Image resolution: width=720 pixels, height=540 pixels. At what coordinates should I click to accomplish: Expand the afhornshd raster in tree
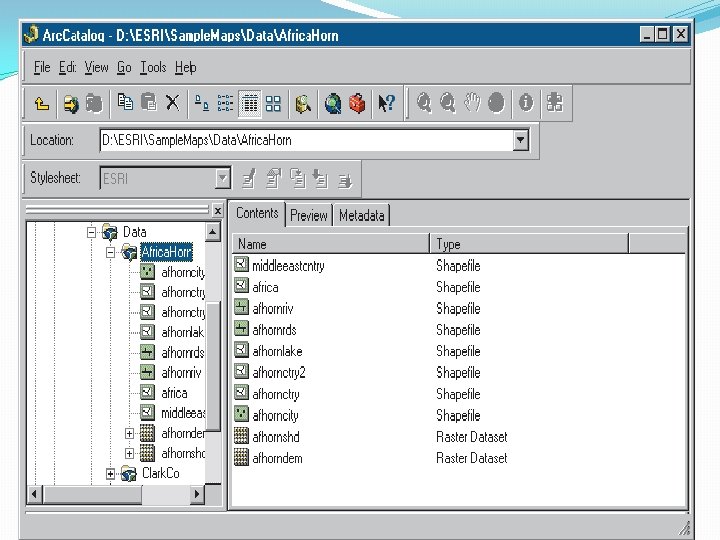129,453
